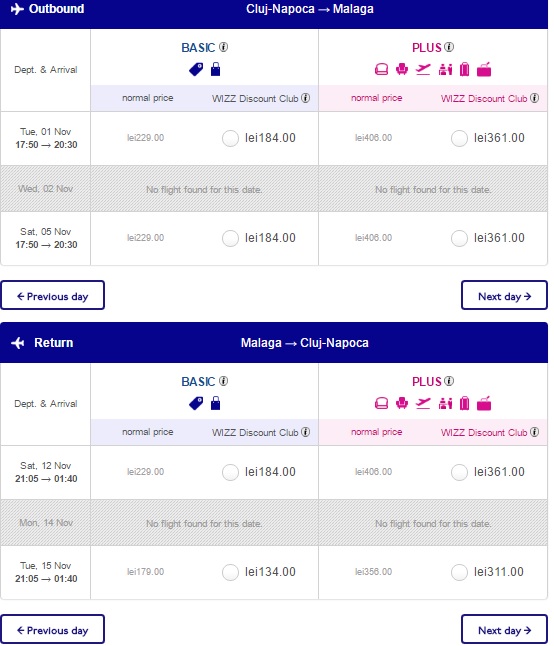Select lei134.00 BASIC fare for Tue 15 Nov
This screenshot has height=646, width=554.
click(x=230, y=572)
